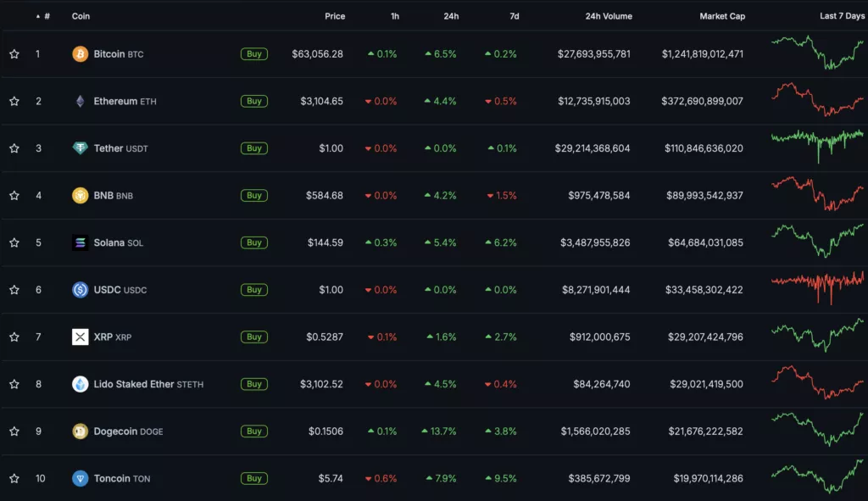Buy Ethereum using its Buy button

coord(254,101)
